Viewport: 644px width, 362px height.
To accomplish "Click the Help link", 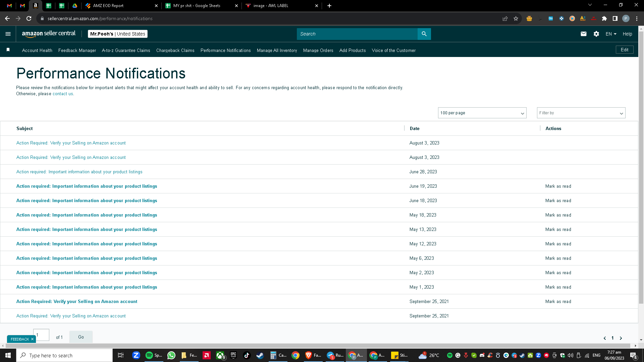I will (627, 34).
